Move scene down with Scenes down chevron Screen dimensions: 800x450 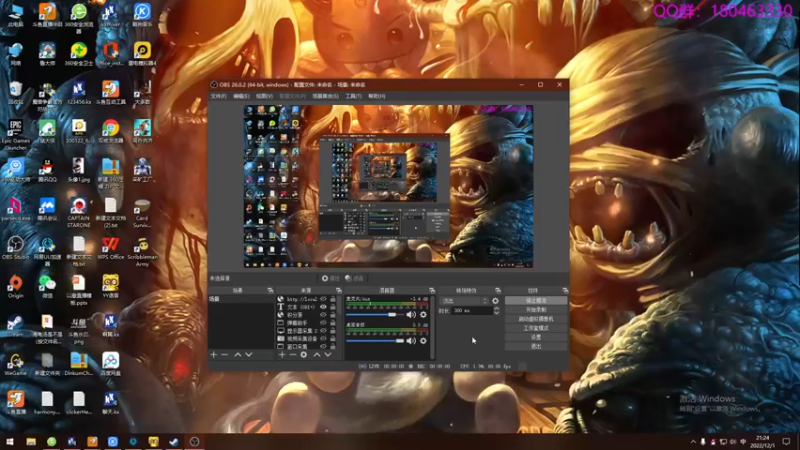pyautogui.click(x=249, y=355)
